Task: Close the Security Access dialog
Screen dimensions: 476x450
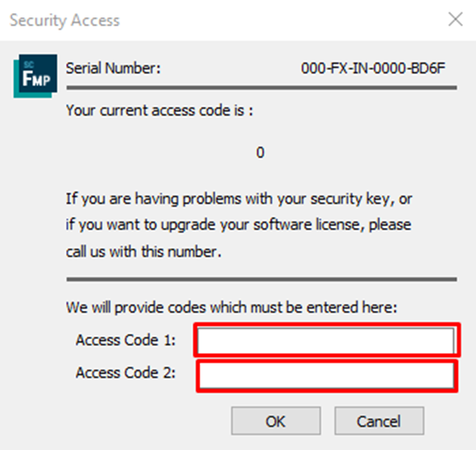Action: coord(455,20)
